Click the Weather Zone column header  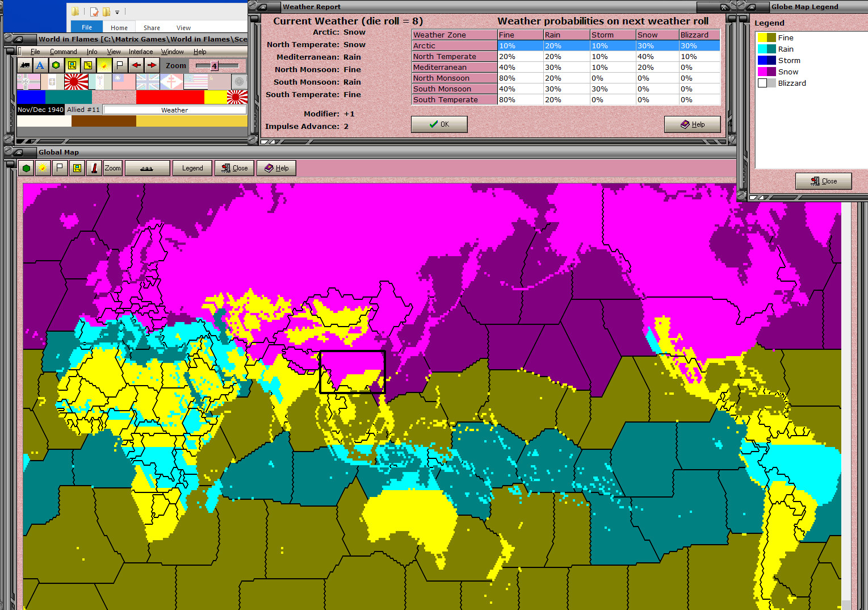(x=455, y=35)
